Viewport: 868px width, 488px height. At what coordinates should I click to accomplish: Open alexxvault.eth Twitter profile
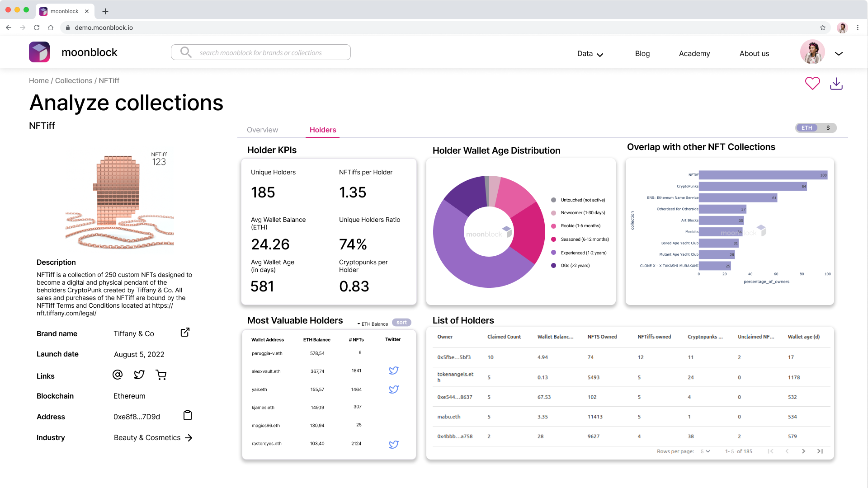point(394,371)
